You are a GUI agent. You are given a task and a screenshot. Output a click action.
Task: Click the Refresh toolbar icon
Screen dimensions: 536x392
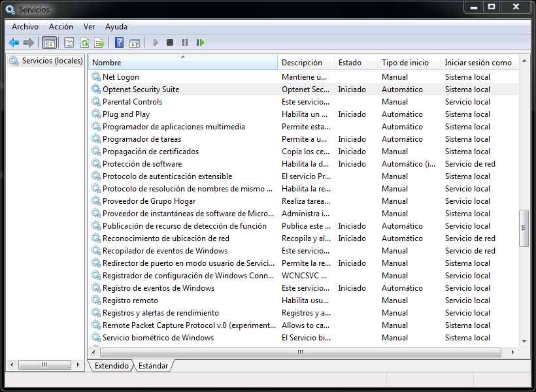click(84, 42)
